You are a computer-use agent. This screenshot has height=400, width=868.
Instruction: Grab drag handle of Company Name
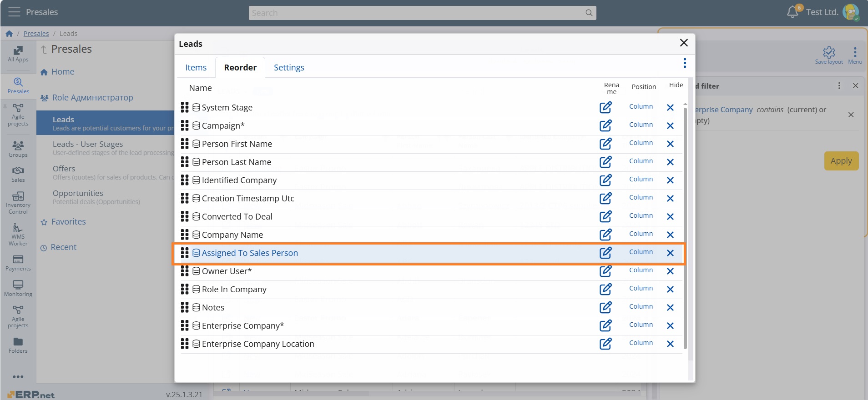(x=185, y=235)
